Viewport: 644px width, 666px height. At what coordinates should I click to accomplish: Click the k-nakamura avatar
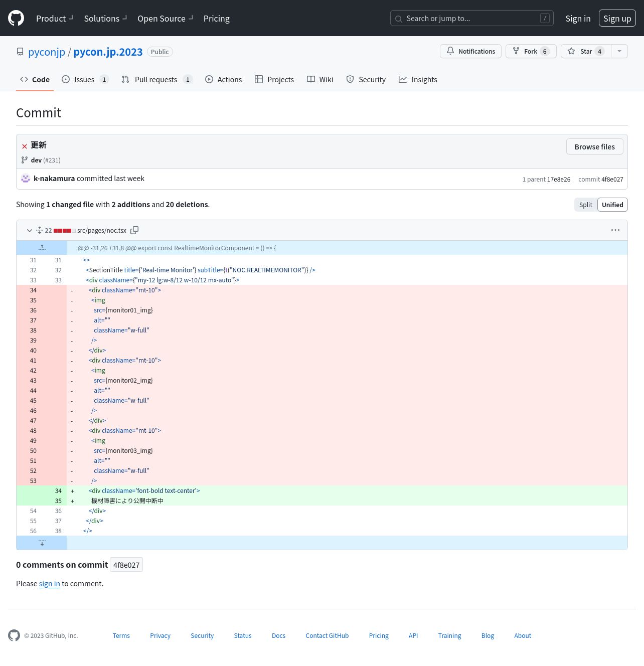[26, 179]
